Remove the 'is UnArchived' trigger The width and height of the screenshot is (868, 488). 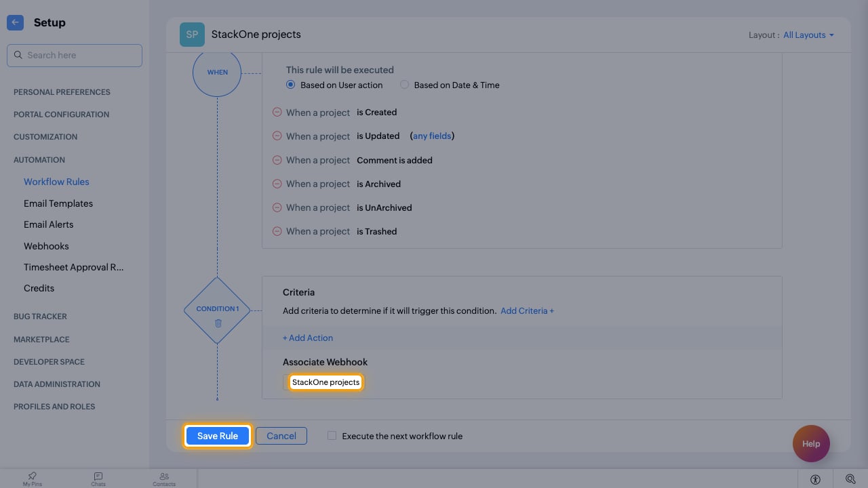pyautogui.click(x=277, y=207)
